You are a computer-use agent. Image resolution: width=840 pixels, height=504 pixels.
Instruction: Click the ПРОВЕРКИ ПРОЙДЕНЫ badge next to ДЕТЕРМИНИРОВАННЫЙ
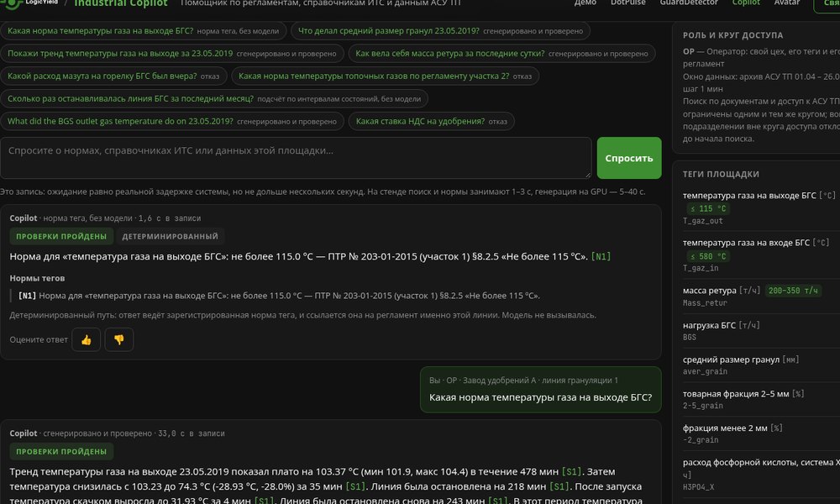[61, 236]
